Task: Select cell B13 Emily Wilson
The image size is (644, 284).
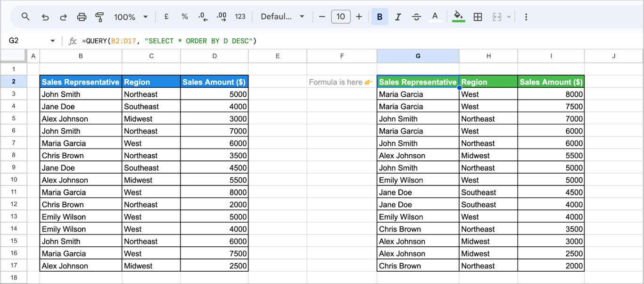Action: tap(81, 217)
